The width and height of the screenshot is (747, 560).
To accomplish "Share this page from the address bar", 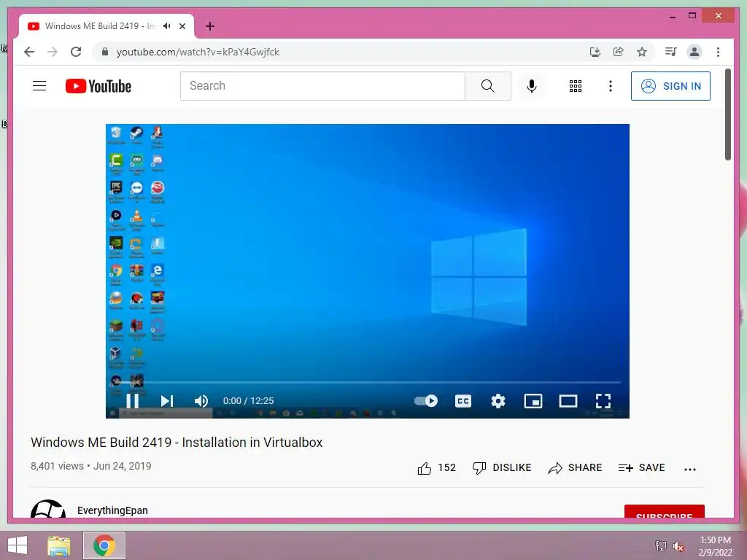I will pyautogui.click(x=619, y=52).
